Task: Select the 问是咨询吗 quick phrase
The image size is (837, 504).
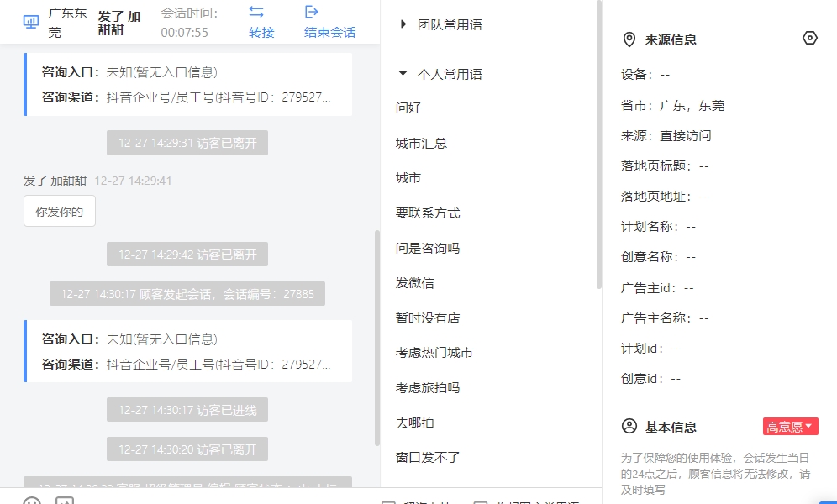Action: pos(428,248)
